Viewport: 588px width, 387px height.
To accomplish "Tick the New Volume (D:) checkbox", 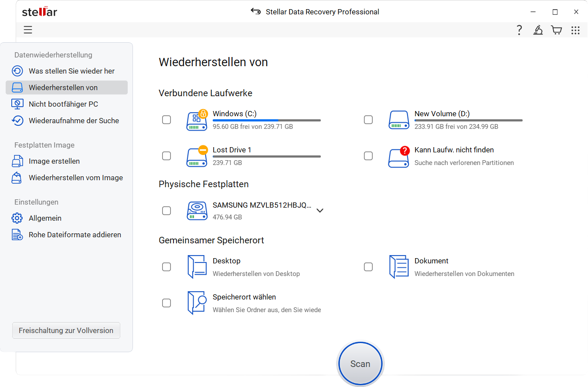I will click(x=368, y=120).
